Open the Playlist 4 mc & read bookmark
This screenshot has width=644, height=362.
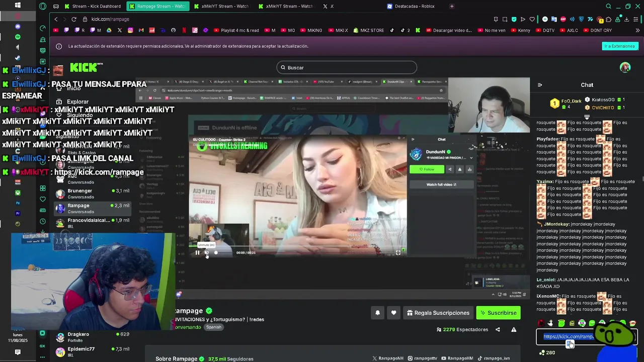click(236, 30)
